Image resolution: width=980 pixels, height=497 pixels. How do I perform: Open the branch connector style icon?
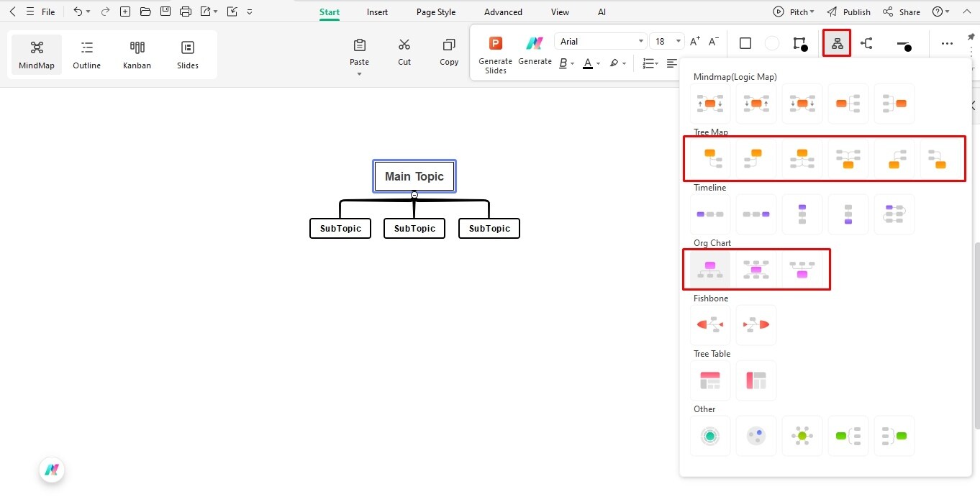coord(866,43)
